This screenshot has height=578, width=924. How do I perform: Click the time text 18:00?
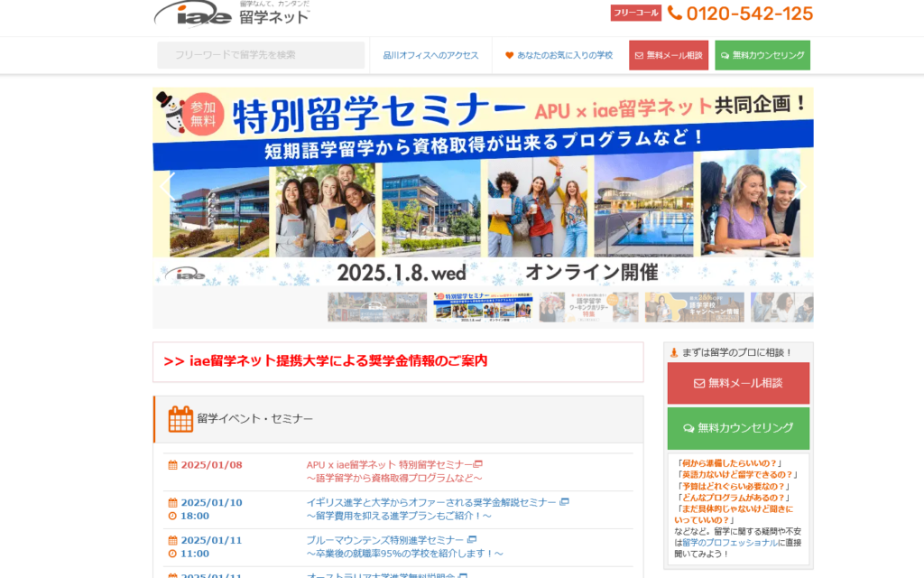tap(195, 516)
